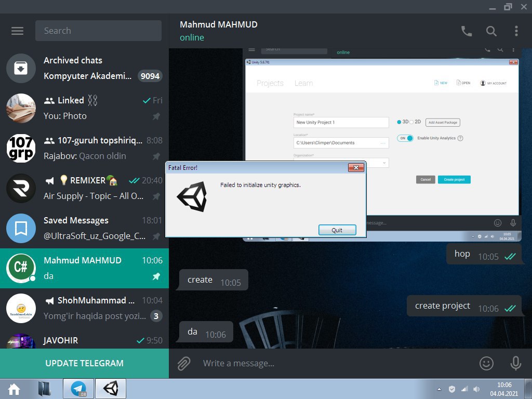The width and height of the screenshot is (532, 399).
Task: Click UPDATE TELEGRAM button
Action: tap(85, 363)
